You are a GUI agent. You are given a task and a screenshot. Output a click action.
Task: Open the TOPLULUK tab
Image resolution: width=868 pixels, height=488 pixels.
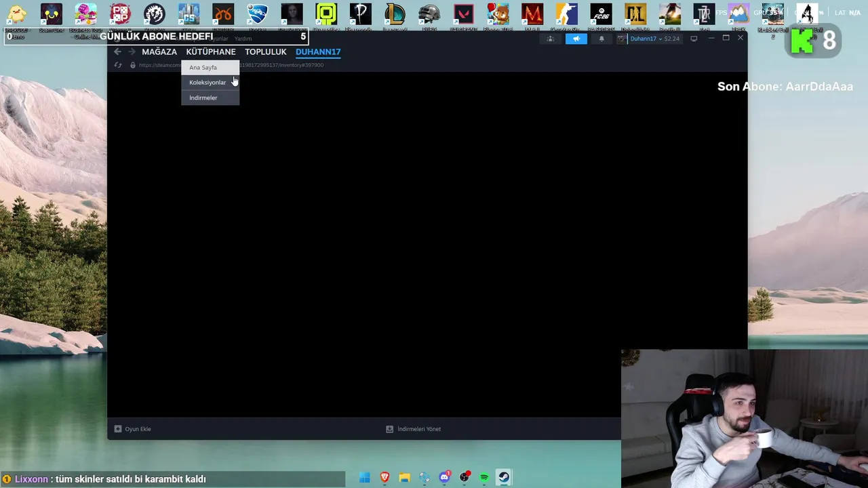tap(266, 52)
